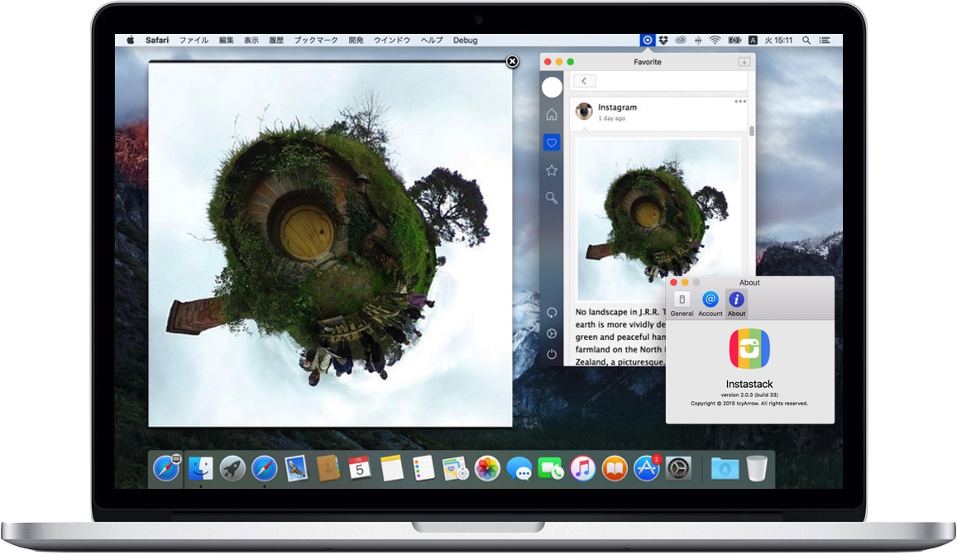The height and width of the screenshot is (560, 957).
Task: Launch Launchpad rocket icon in Dock
Action: 232,469
